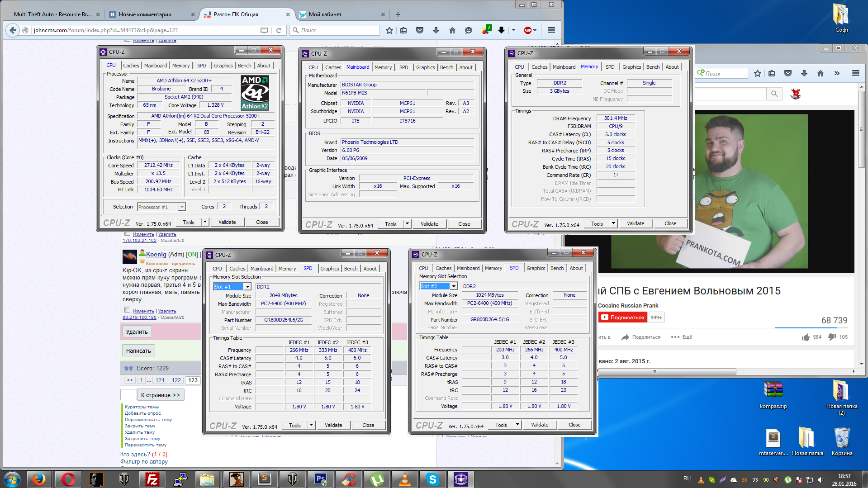Screen dimensions: 868x488
Task: Click the Firefox home toolbar icon
Action: pos(452,30)
